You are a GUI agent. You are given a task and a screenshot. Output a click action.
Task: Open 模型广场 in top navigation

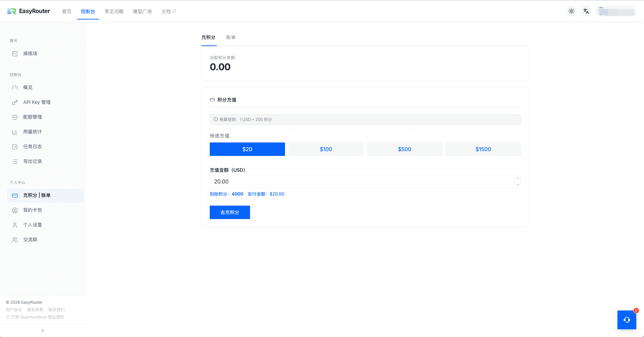pyautogui.click(x=142, y=11)
